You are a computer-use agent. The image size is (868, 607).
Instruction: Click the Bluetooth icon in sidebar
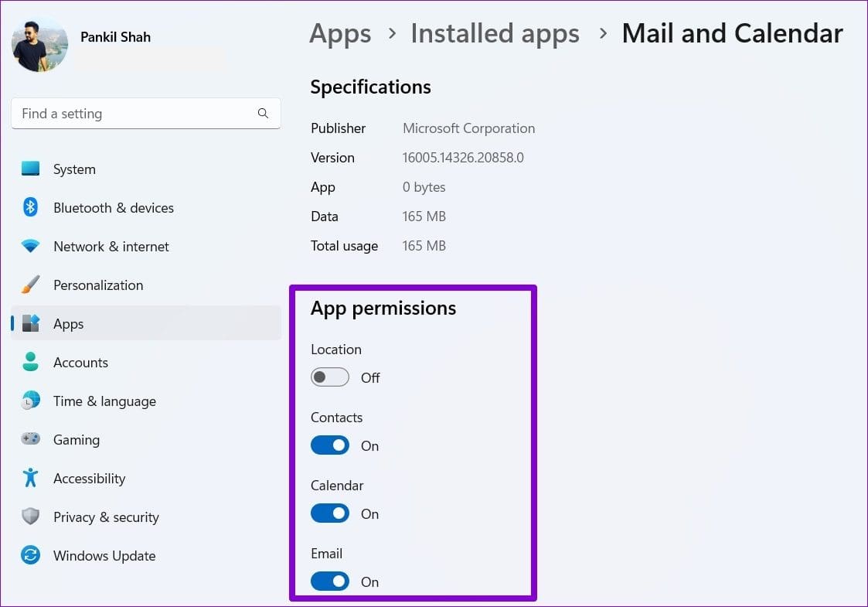[30, 207]
